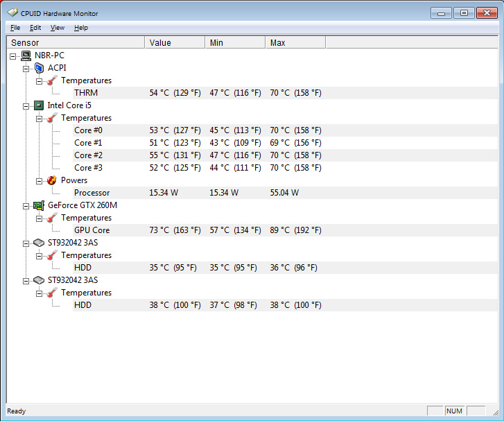Click the THRM current value 54 °C

click(175, 93)
